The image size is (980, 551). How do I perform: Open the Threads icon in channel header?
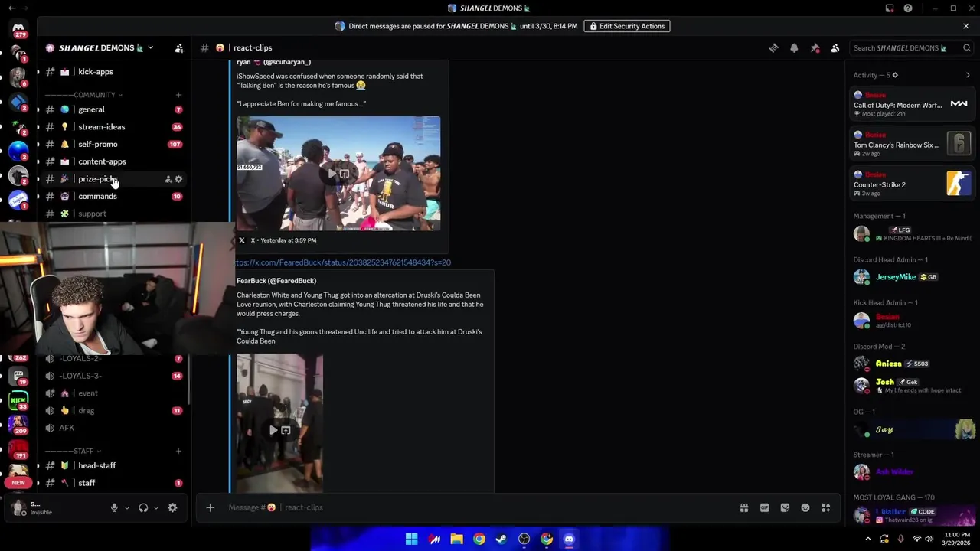(x=773, y=47)
